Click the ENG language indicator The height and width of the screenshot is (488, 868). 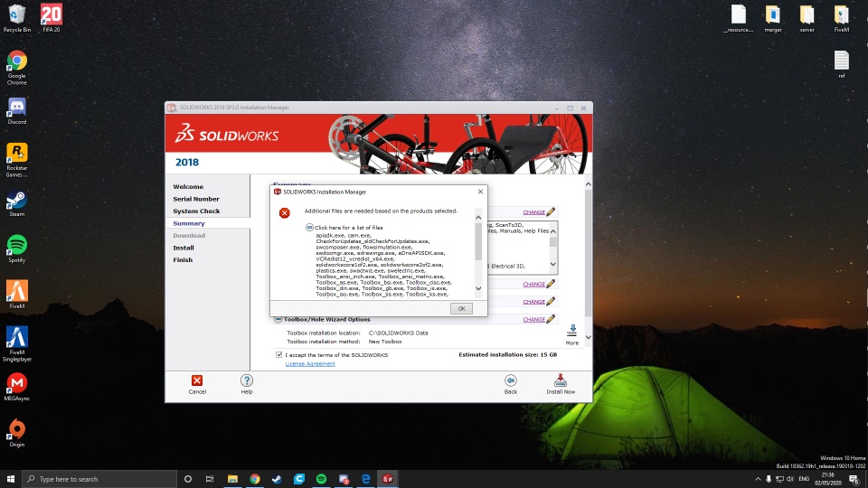(804, 479)
